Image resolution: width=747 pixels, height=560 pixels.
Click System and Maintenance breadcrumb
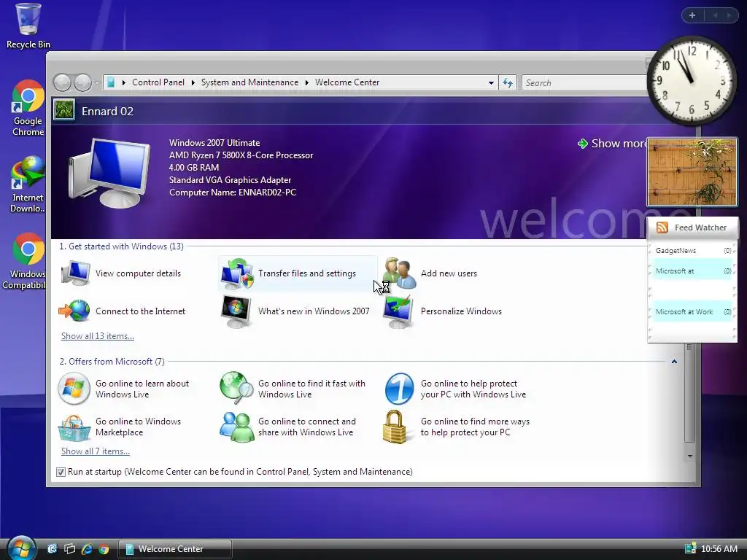(249, 82)
